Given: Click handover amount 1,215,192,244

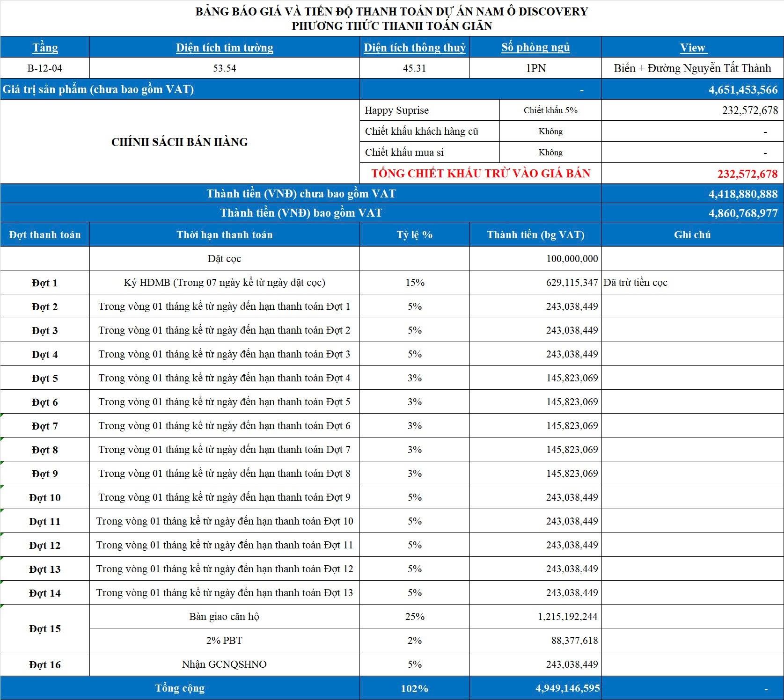Looking at the screenshot, I should pyautogui.click(x=535, y=617).
